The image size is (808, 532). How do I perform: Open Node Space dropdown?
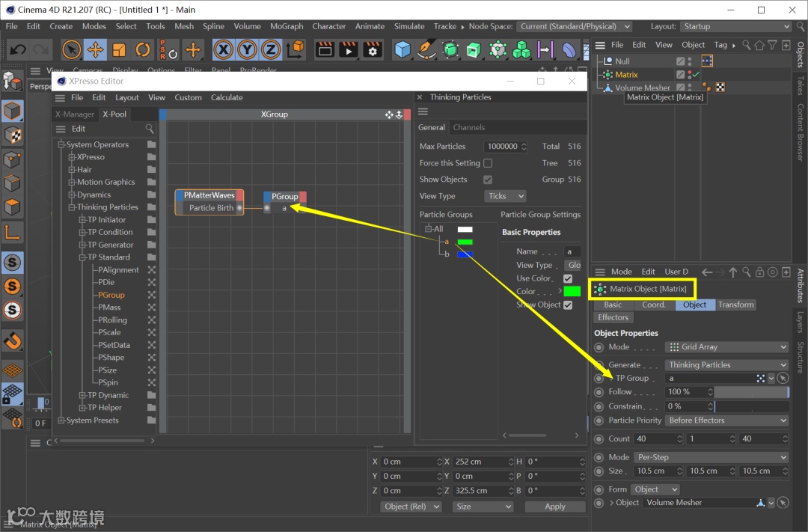click(x=575, y=26)
